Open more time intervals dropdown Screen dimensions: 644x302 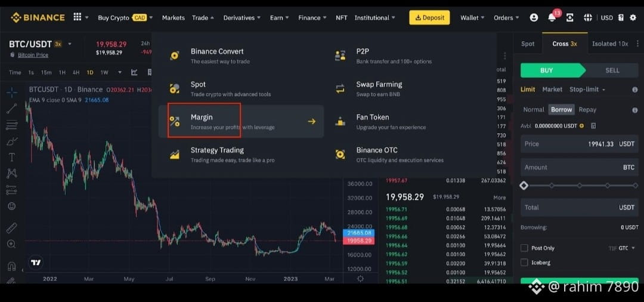[x=120, y=72]
